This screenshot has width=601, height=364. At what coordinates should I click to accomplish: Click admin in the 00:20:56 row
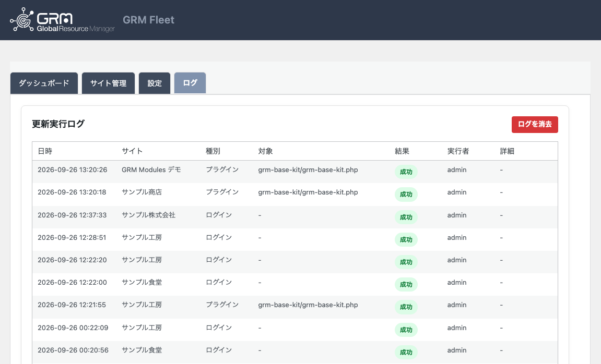(457, 350)
